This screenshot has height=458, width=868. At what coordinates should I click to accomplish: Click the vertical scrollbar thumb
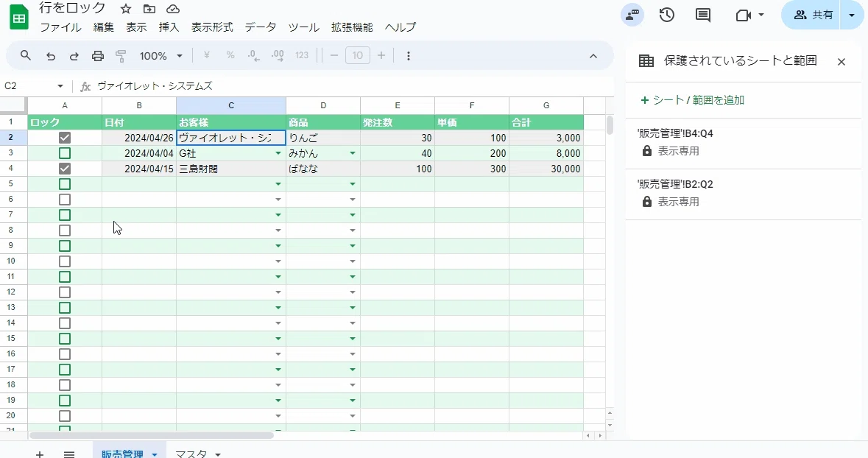[610, 126]
